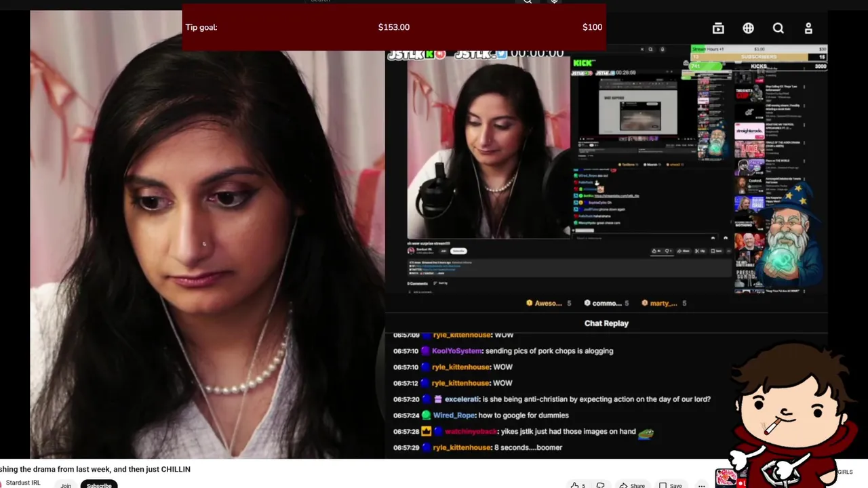This screenshot has height=488, width=868.
Task: Click the first-place badge next to Aweso...
Action: tap(530, 303)
